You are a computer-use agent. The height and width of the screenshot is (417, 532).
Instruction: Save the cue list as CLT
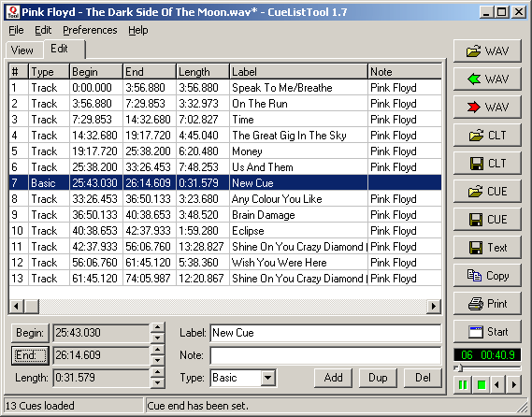click(487, 164)
